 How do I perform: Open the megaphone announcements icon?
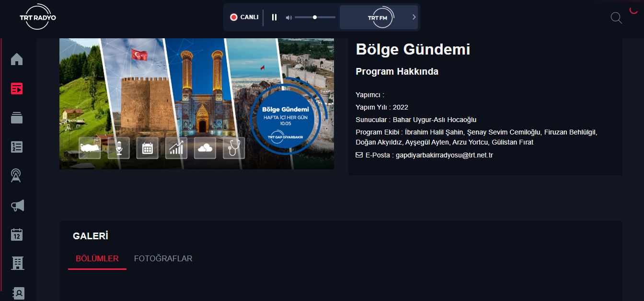17,206
